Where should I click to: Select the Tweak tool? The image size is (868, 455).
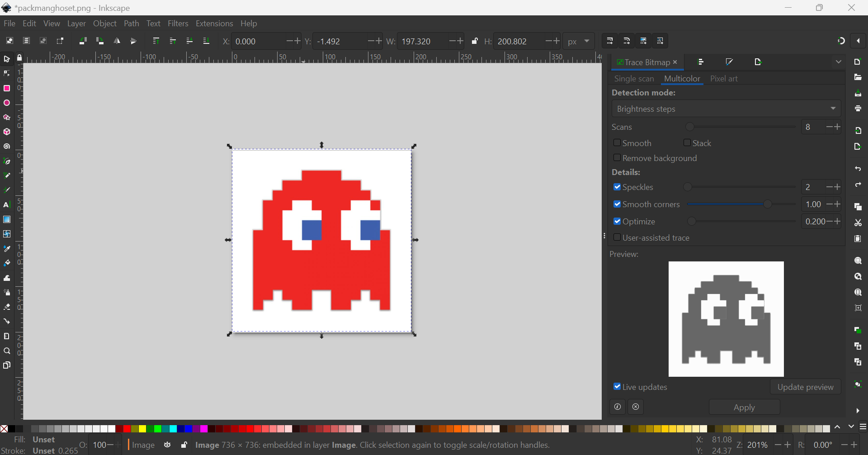(x=7, y=278)
